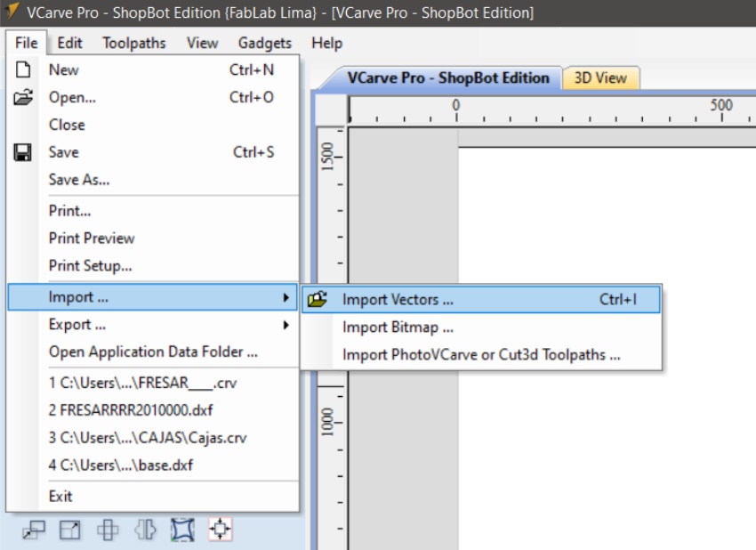Open the View menu
Screen dimensions: 756x550
click(x=203, y=43)
